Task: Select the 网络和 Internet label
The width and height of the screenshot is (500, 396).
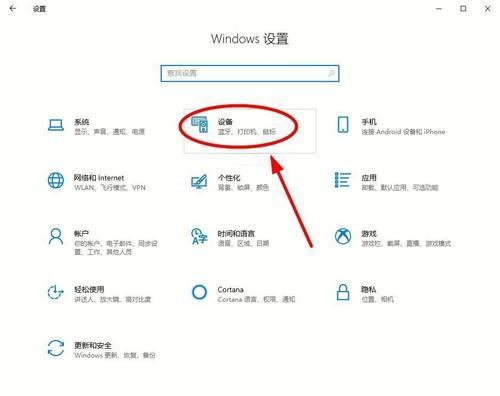Action: 99,178
